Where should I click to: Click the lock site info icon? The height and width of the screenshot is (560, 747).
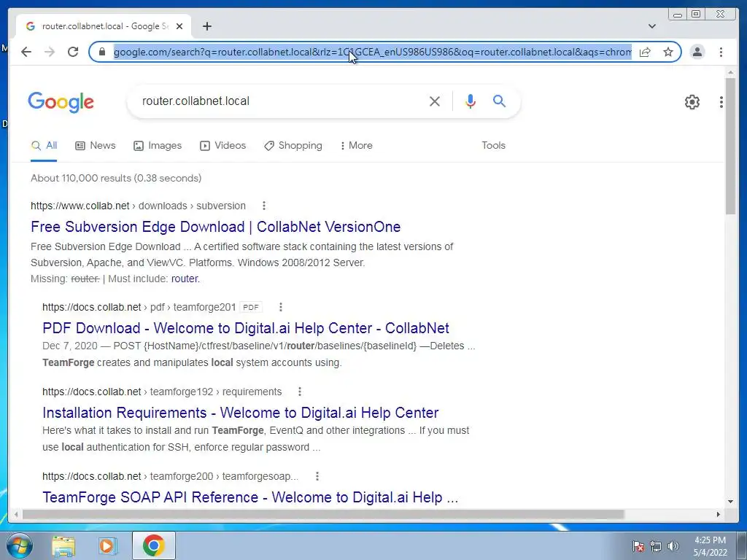[x=102, y=52]
